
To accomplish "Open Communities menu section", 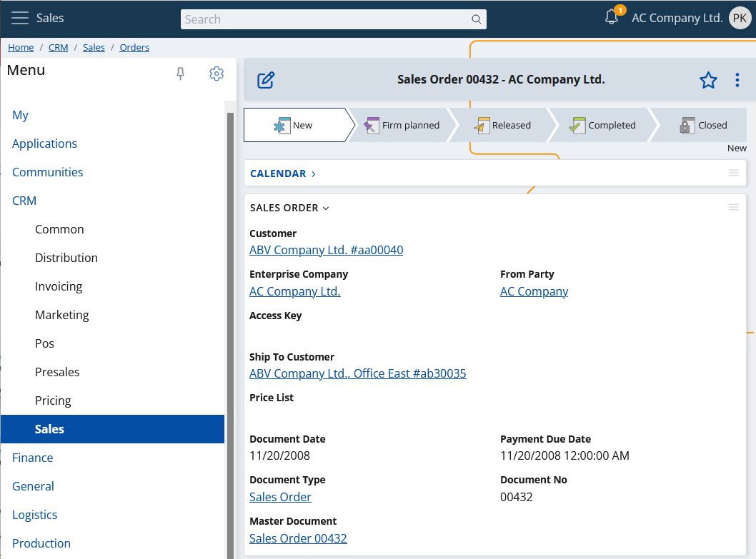I will (x=47, y=172).
